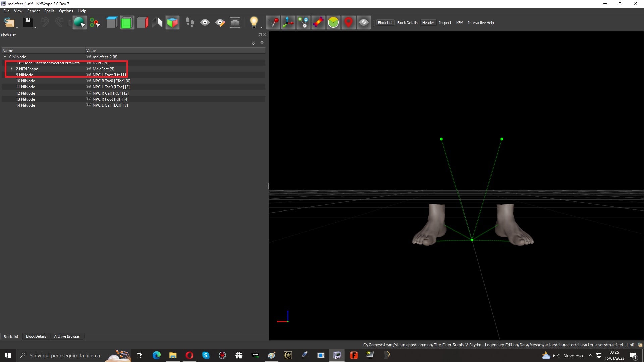Viewport: 644px width, 362px height.
Task: Click the greyed-out Redo arrow
Action: (x=59, y=23)
